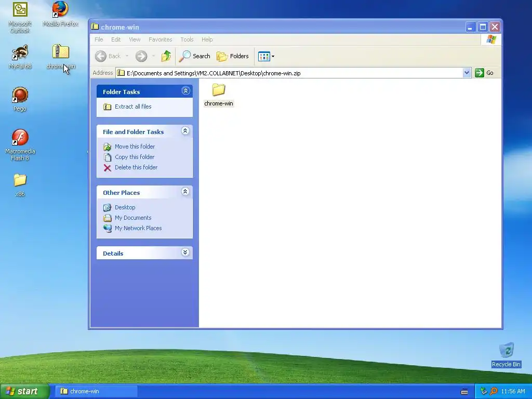
Task: Select the Mozilla Firefox desktop shortcut
Action: 60,14
